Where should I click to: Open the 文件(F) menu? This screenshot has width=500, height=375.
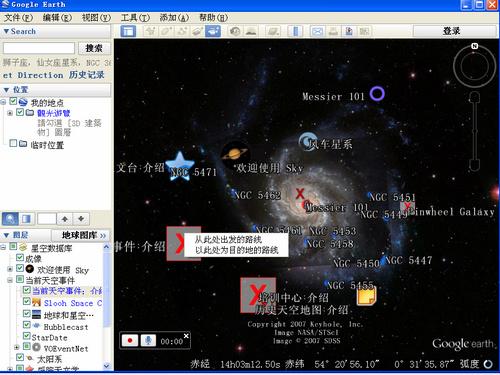coord(18,17)
